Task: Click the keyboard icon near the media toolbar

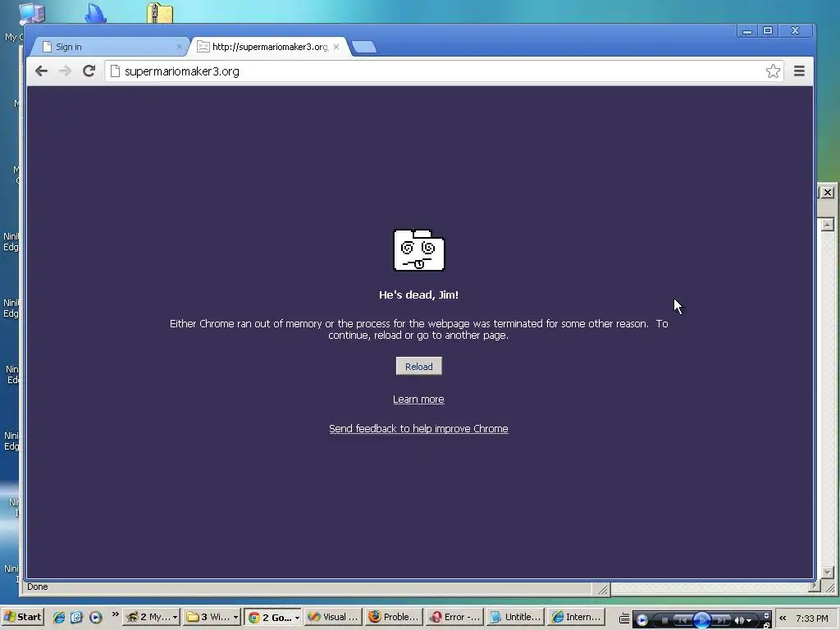Action: point(624,619)
